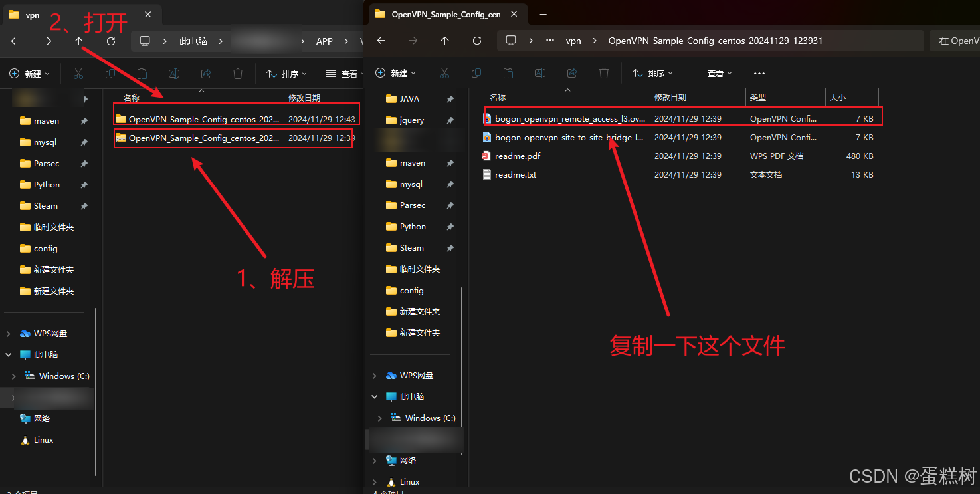980x494 pixels.
Task: Collapse 此电脑 node in left window tree
Action: 8,355
